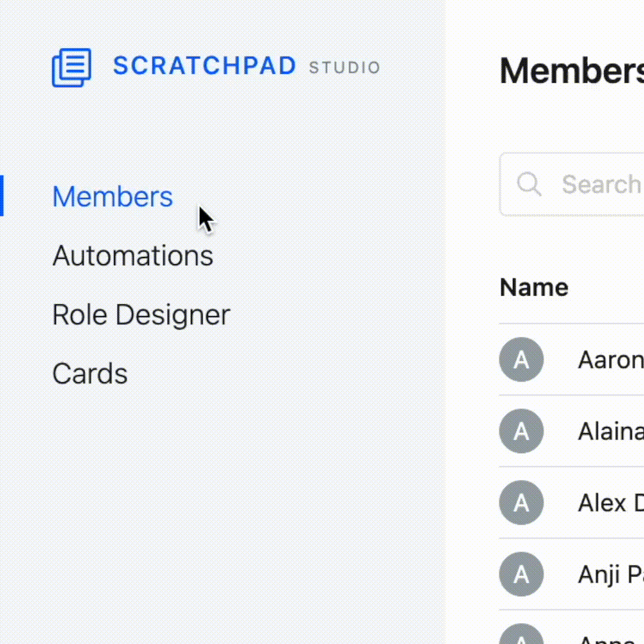Open the Role Designer section
644x644 pixels.
[141, 314]
